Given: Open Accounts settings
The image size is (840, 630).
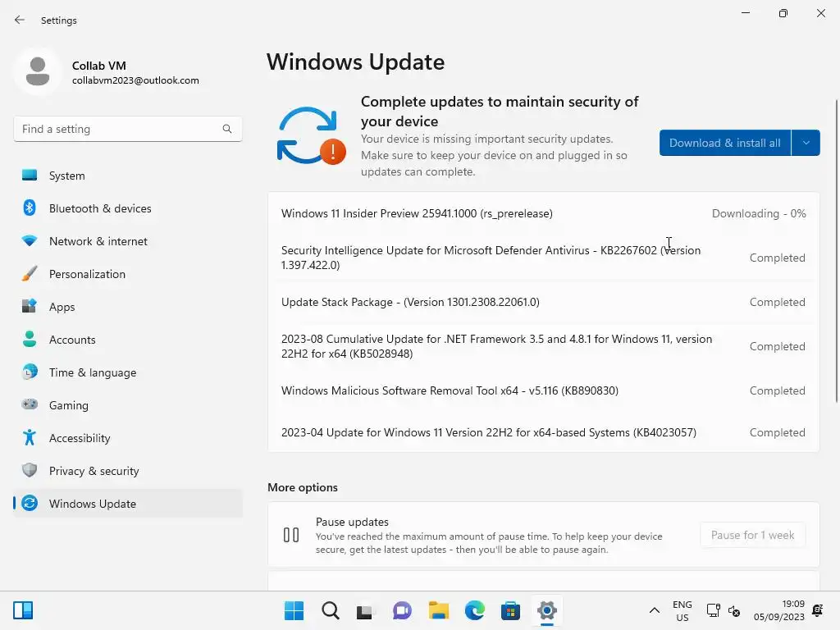Looking at the screenshot, I should 127,340.
